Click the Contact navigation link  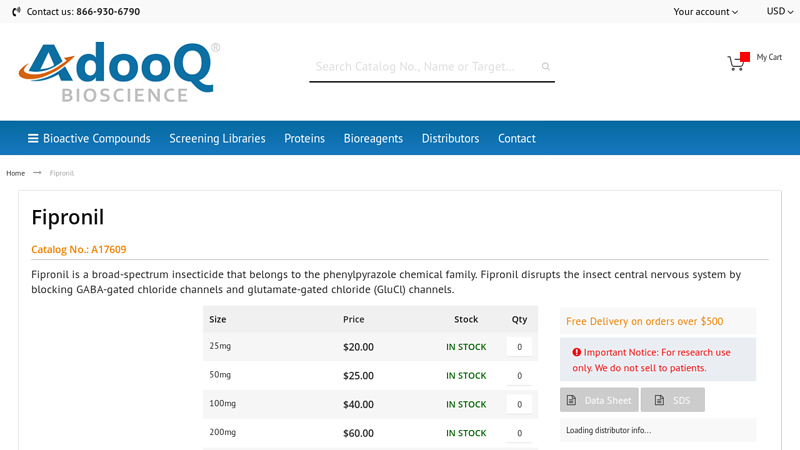click(x=517, y=139)
